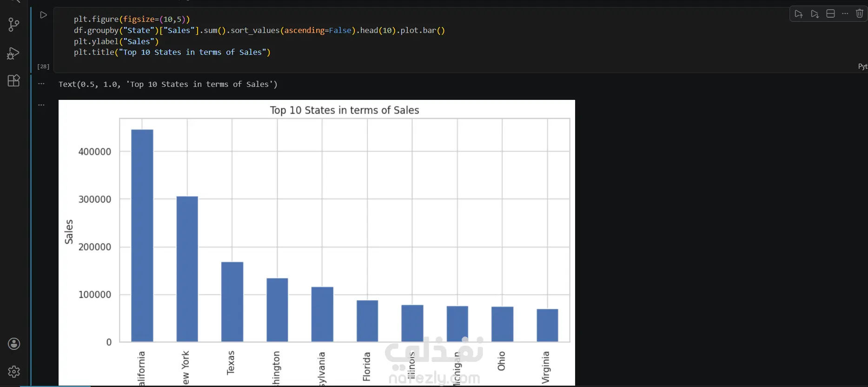868x387 pixels.
Task: Open Extensions view in activity bar
Action: (14, 81)
